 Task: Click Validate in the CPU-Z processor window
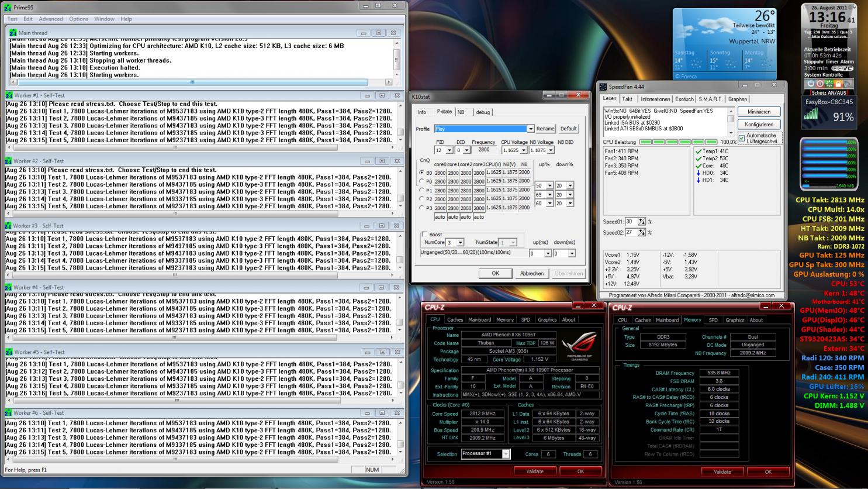coord(535,471)
